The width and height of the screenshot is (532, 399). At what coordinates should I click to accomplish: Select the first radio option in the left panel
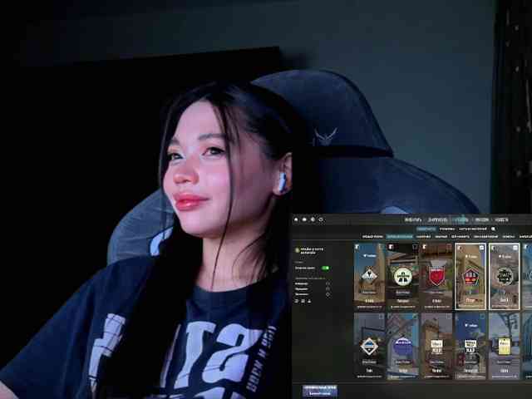click(328, 283)
